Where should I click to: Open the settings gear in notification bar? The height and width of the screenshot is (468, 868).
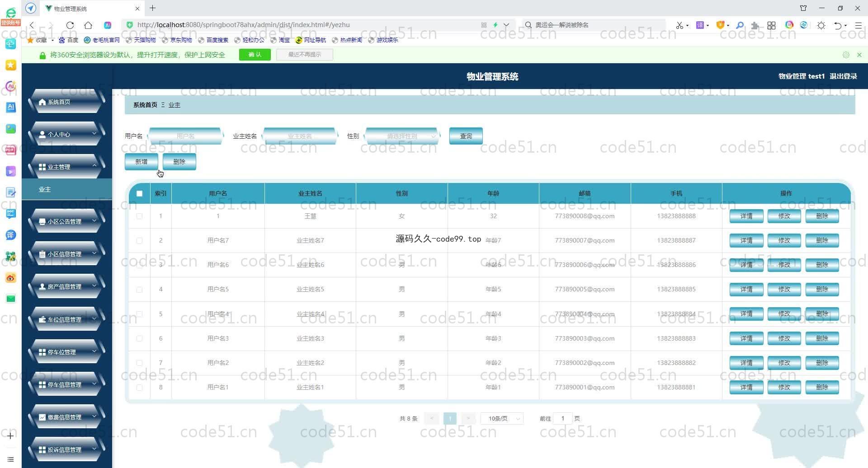point(846,55)
